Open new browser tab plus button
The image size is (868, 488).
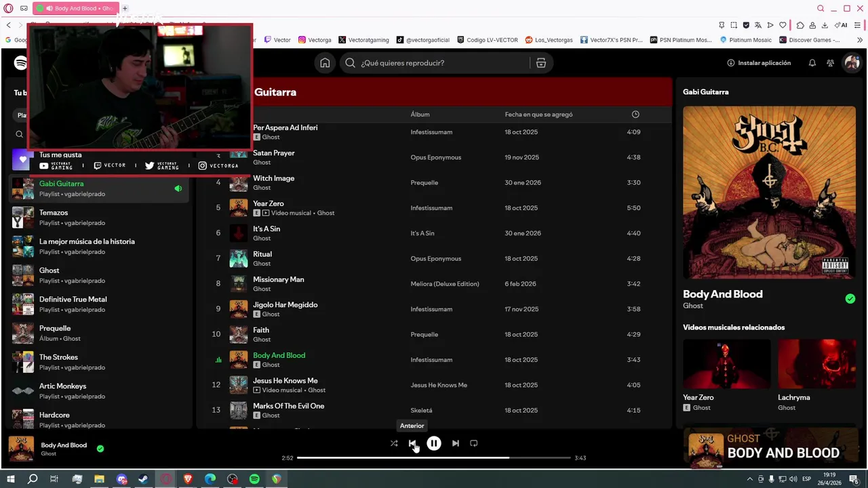[125, 8]
